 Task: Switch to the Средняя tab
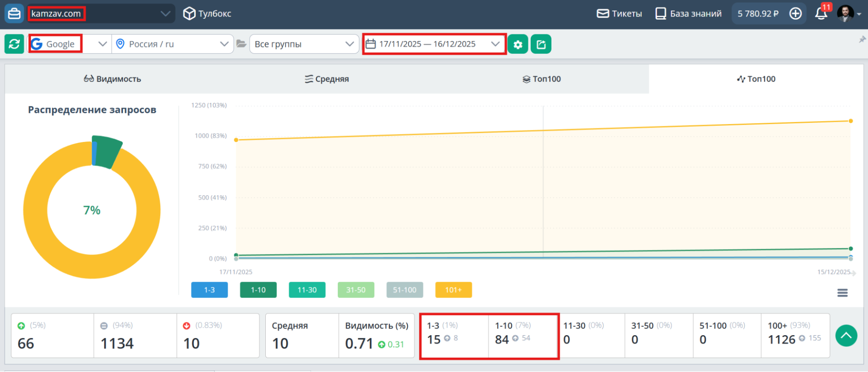(327, 79)
